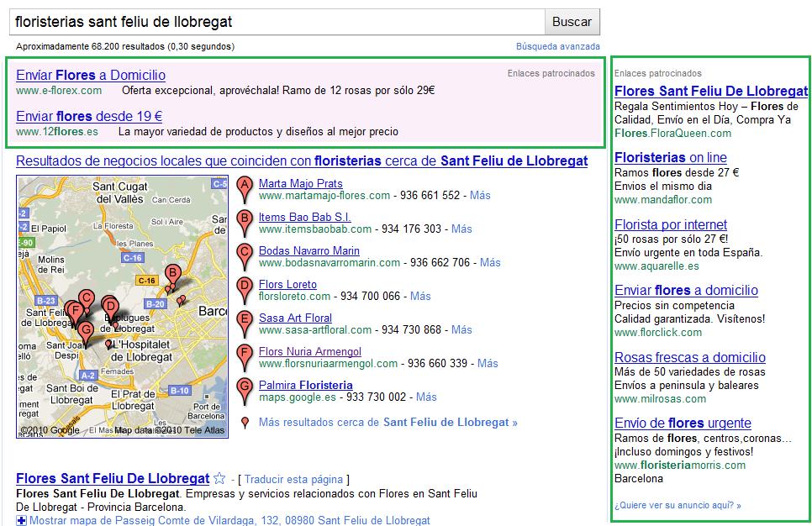Click map marker A beside Marta Majo Prats
Viewport: 812px width, 526px height.
[x=245, y=190]
